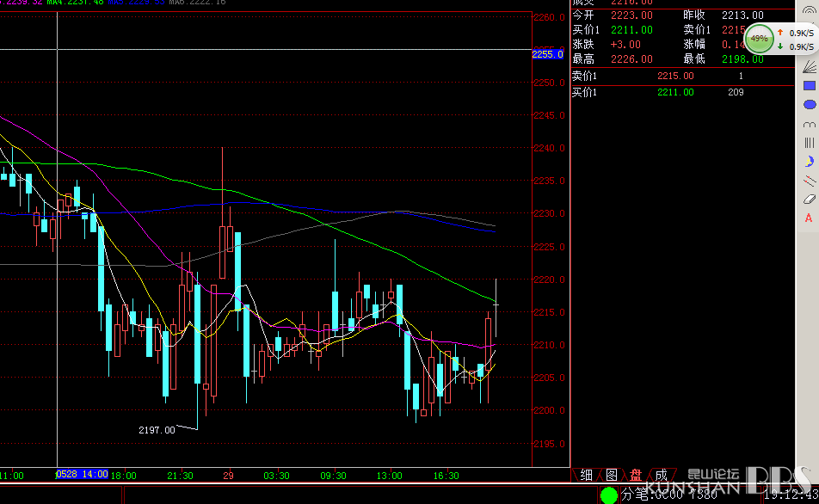Click the 最高 value 2226.00

point(631,59)
